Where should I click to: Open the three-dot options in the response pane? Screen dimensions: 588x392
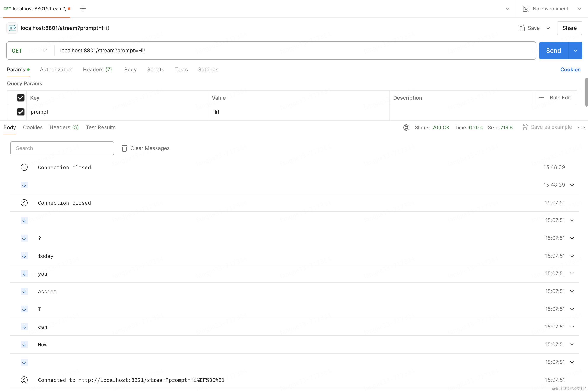point(581,127)
